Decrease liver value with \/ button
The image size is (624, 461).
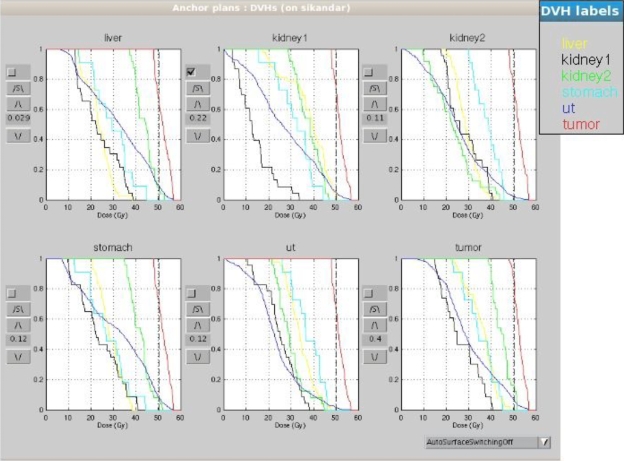[x=18, y=136]
